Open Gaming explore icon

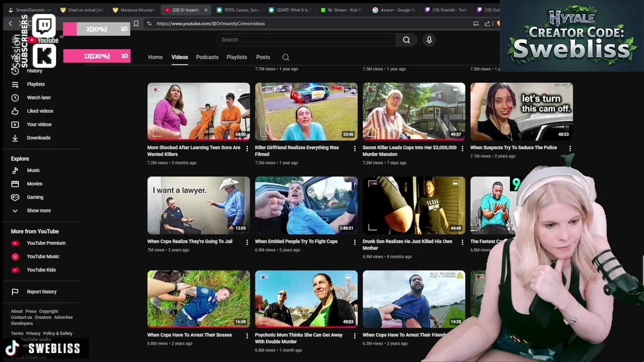[15, 197]
